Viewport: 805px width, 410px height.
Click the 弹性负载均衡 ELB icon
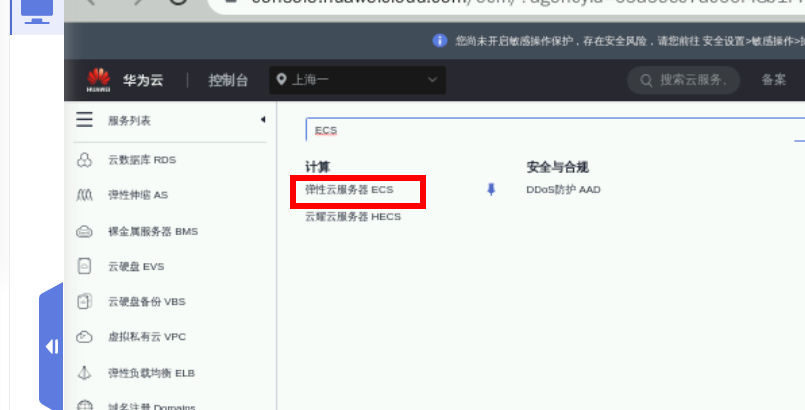pyautogui.click(x=84, y=373)
